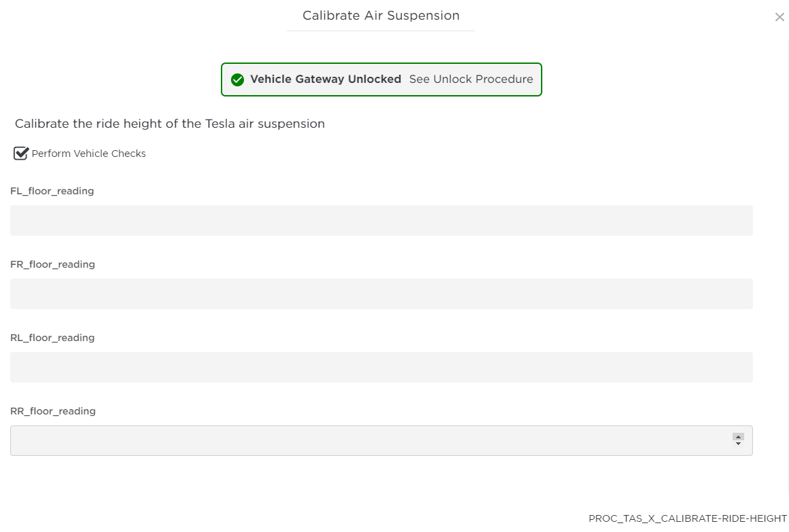Click the FL_floor_reading label
This screenshot has width=789, height=532.
[x=52, y=191]
